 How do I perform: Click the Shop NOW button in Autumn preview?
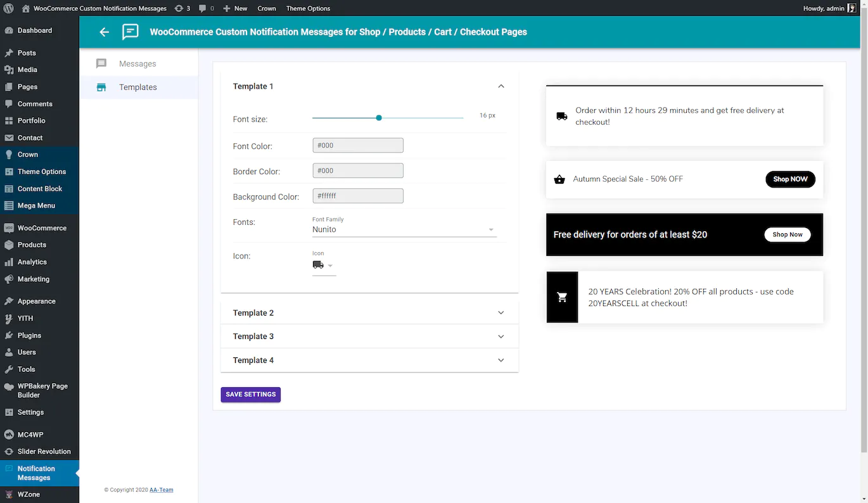(x=790, y=179)
